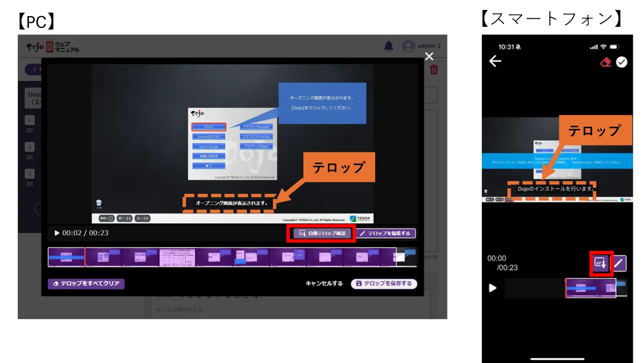Click the red playhead marker on timeline
The width and height of the screenshot is (644, 363).
pyautogui.click(x=85, y=257)
